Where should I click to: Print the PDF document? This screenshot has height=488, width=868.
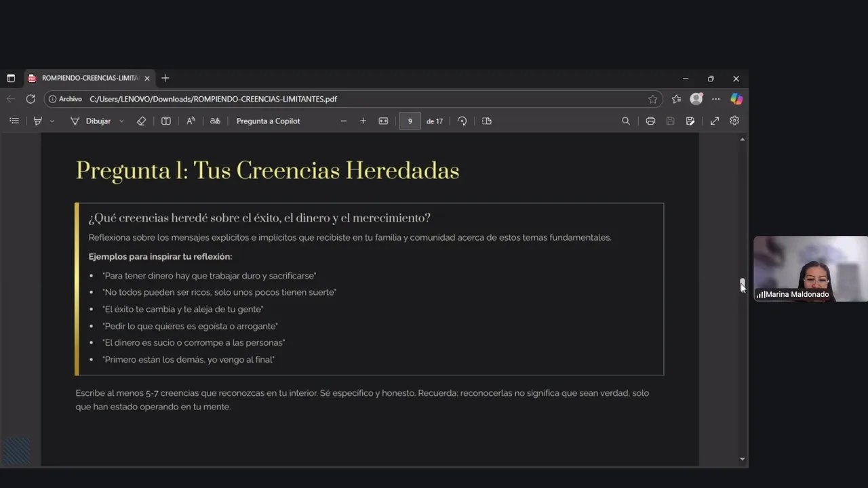(650, 121)
